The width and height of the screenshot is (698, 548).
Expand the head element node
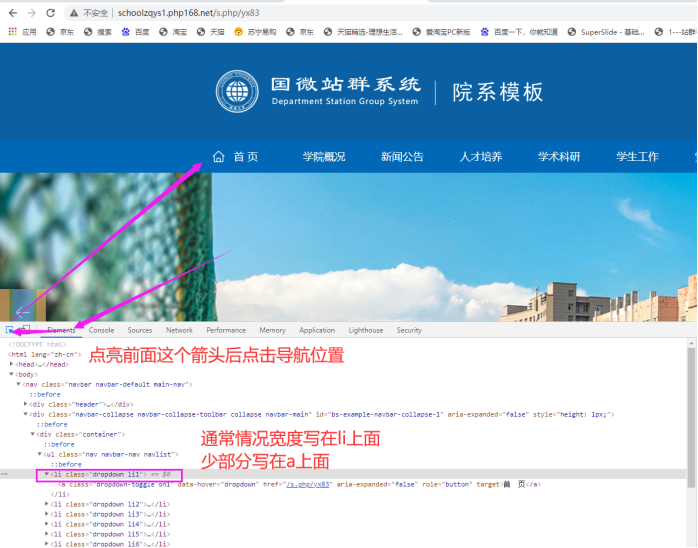pos(12,364)
